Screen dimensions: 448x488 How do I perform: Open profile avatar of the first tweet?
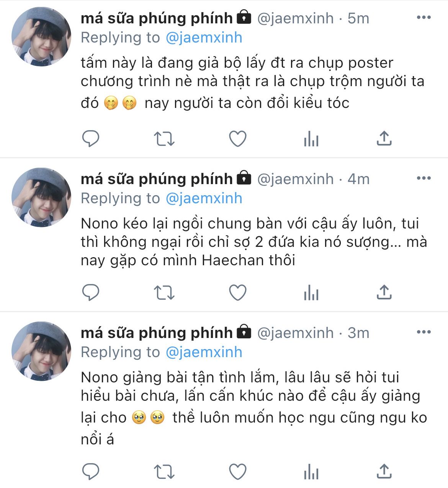click(x=41, y=37)
